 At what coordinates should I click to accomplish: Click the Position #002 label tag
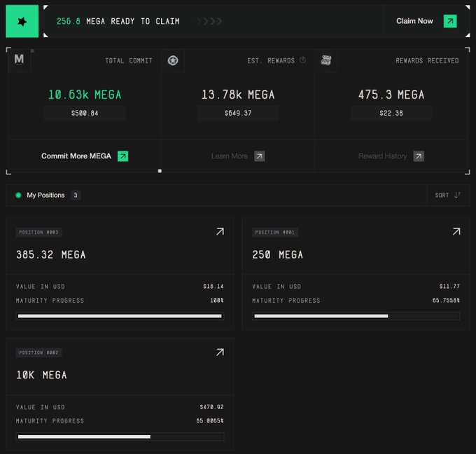click(39, 353)
